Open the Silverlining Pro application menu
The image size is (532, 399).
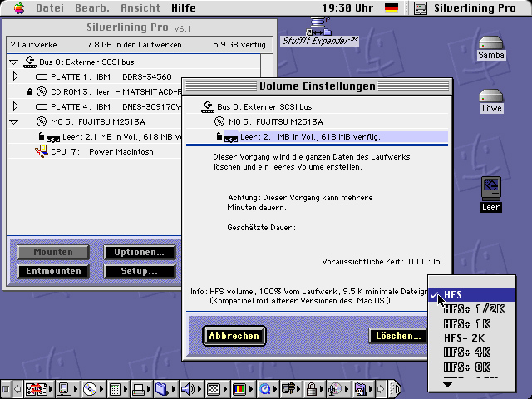tap(465, 7)
